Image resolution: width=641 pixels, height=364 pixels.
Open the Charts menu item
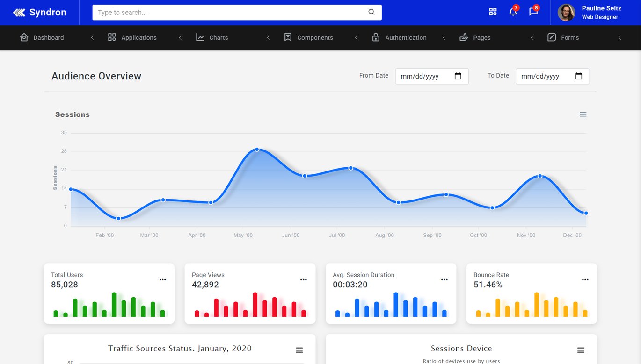click(x=218, y=38)
